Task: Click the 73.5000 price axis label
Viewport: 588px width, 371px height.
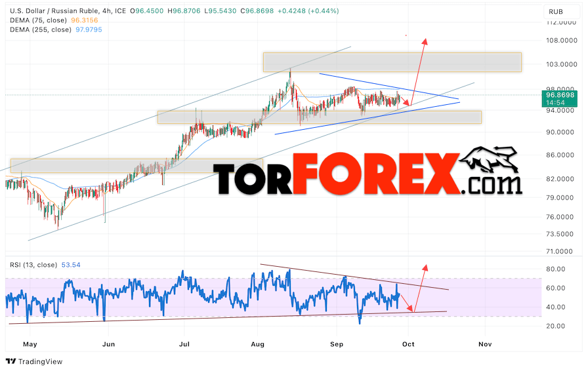Action: (x=560, y=234)
